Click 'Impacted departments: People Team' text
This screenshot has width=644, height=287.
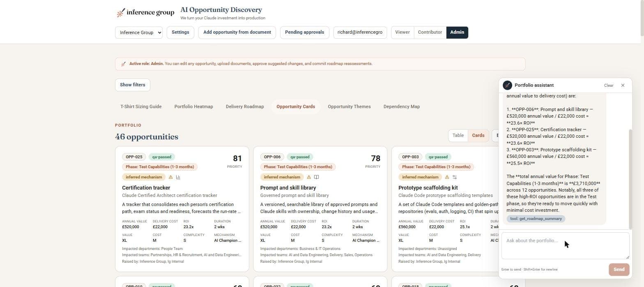click(x=152, y=249)
